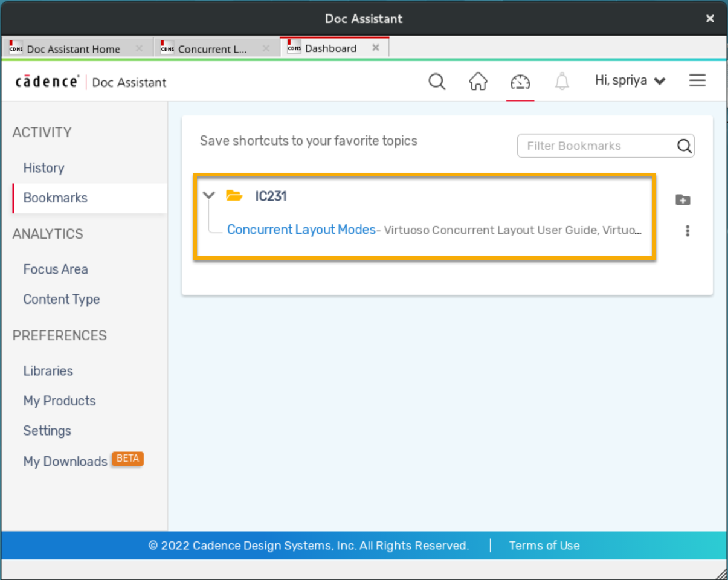728x580 pixels.
Task: Open the Concurrent Layout Modes bookmark link
Action: [x=301, y=230]
